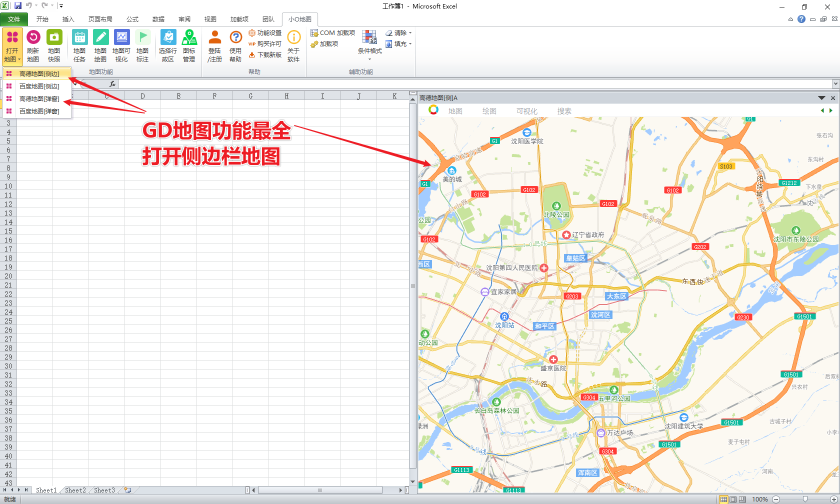Image resolution: width=840 pixels, height=504 pixels.
Task: Open 功能设置 settings
Action: pyautogui.click(x=265, y=33)
